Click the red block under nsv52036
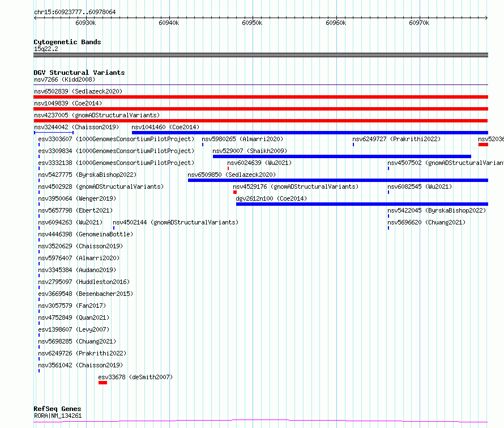The width and height of the screenshot is (504, 428). pos(483,145)
